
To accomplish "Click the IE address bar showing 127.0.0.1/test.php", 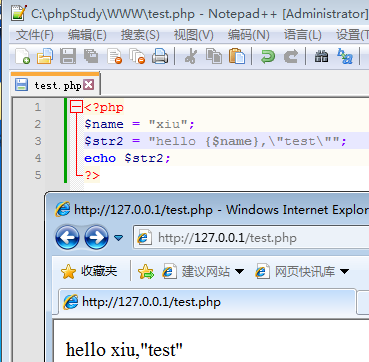I will [251, 238].
